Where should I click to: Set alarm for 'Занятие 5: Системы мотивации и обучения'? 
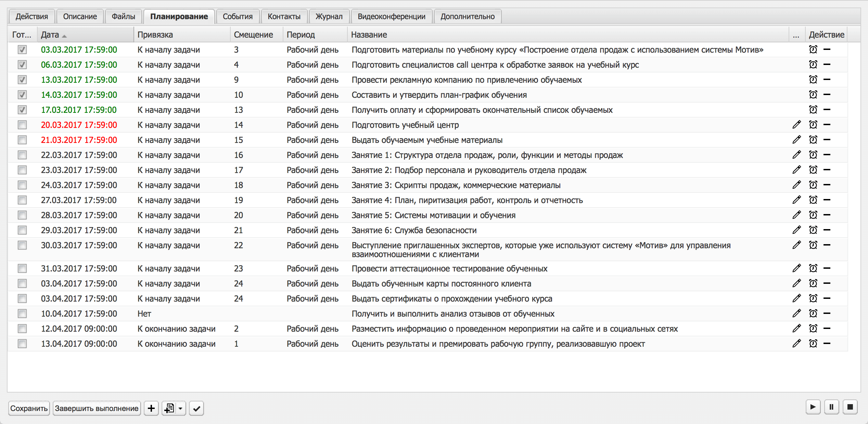pyautogui.click(x=813, y=215)
